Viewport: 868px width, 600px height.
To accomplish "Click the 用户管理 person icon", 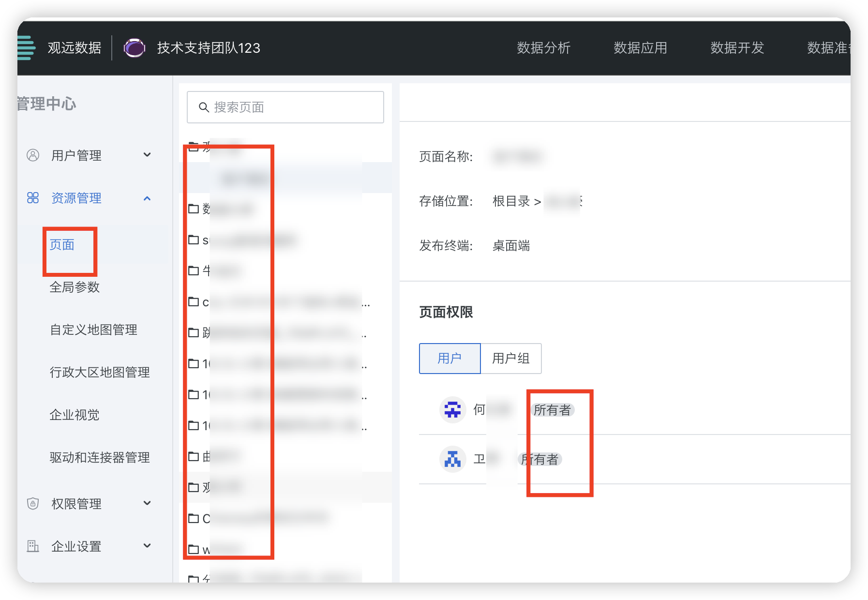I will (33, 155).
